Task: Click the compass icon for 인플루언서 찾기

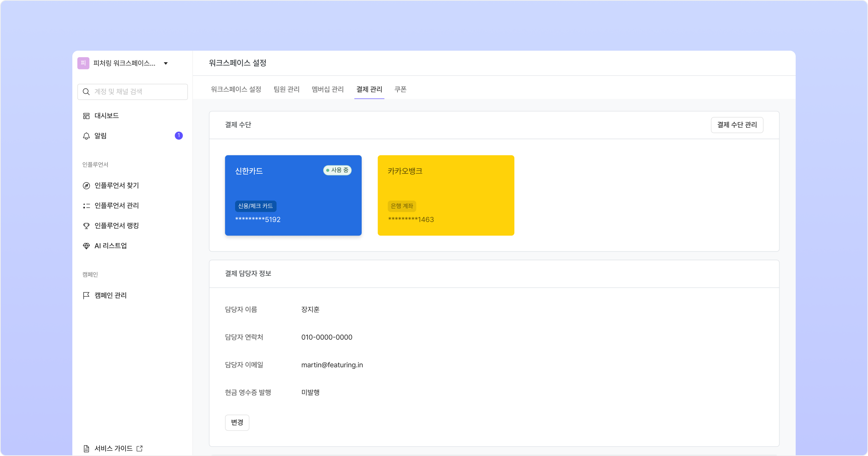Action: (x=86, y=186)
